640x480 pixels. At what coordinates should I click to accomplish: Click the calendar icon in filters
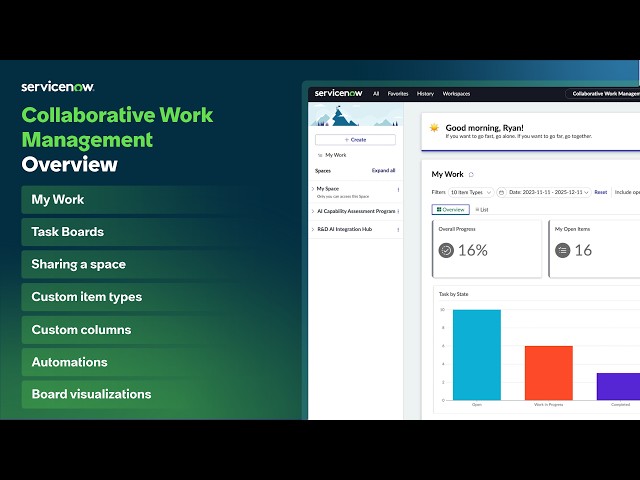point(502,192)
